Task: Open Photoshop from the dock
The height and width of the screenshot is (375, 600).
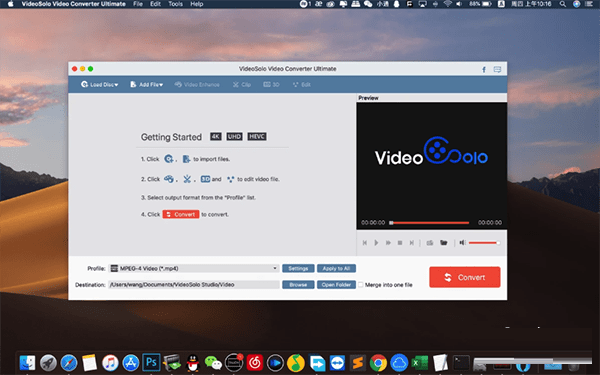Action: 151,362
